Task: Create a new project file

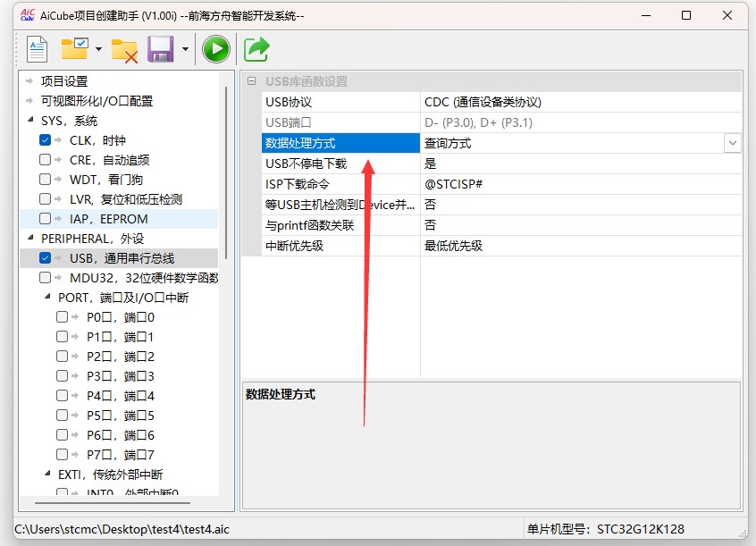Action: 38,49
